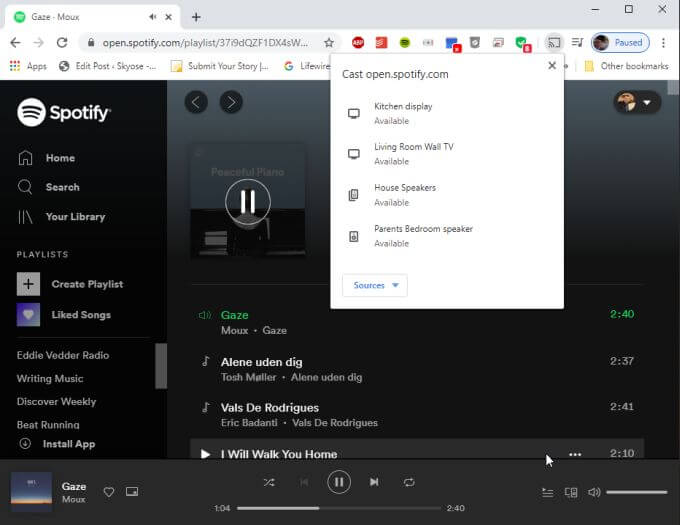
Task: Open the Apps bookmarks shortcut
Action: pyautogui.click(x=28, y=66)
